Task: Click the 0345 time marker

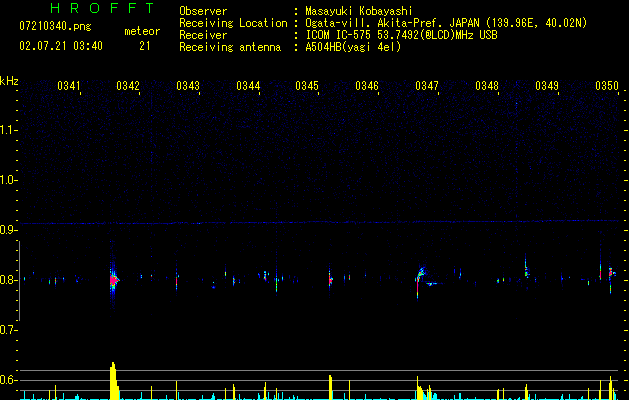Action: [x=307, y=86]
